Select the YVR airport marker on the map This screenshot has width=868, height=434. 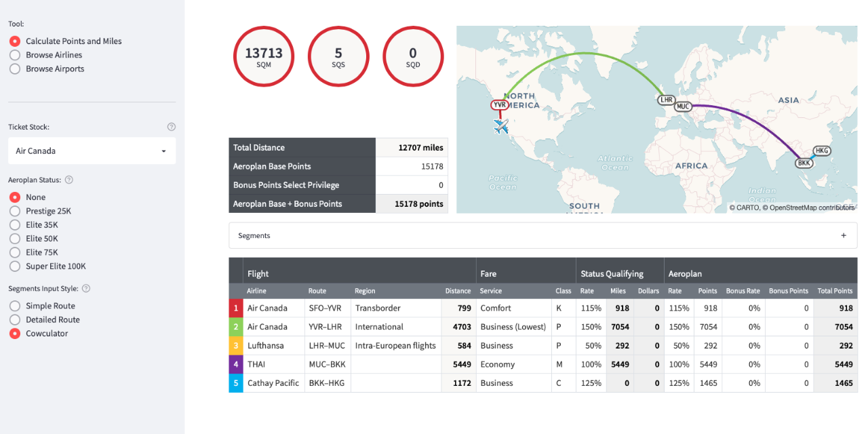(499, 105)
